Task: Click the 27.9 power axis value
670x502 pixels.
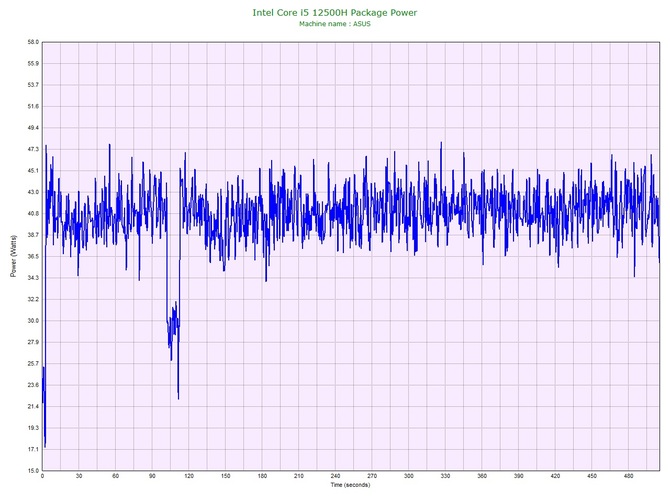Action: pos(33,342)
